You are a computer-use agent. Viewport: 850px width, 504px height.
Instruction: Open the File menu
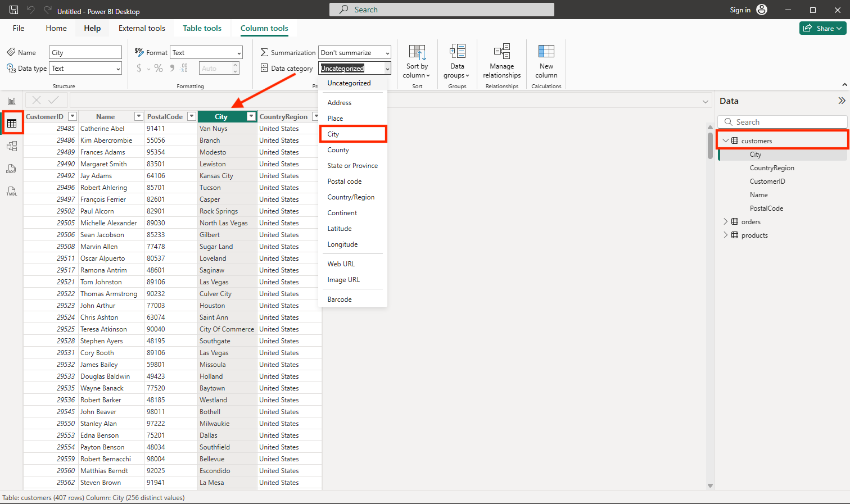click(19, 28)
